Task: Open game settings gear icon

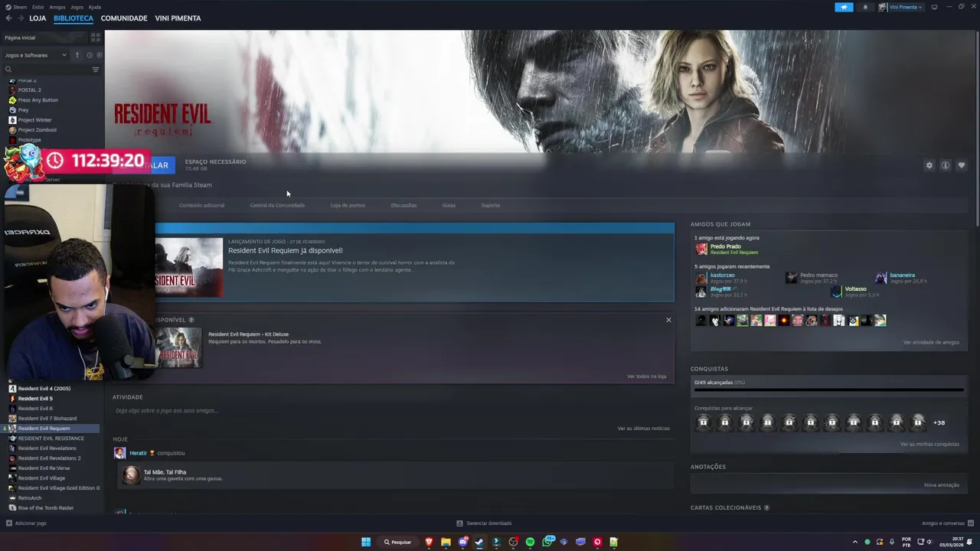Action: coord(929,165)
